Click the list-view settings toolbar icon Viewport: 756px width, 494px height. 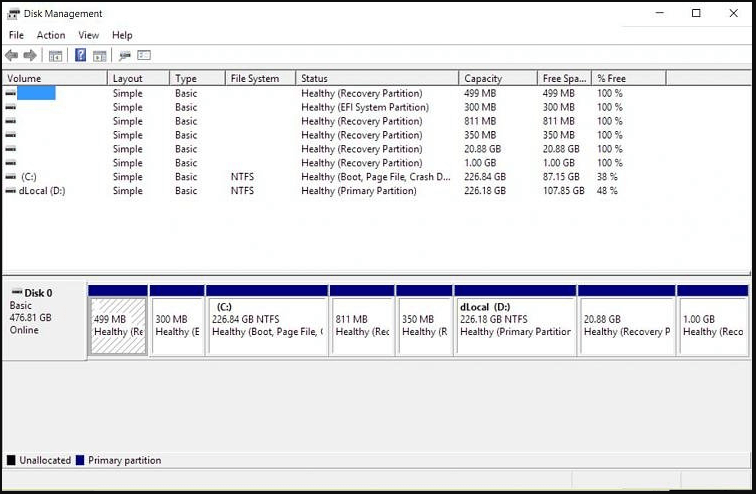point(144,55)
